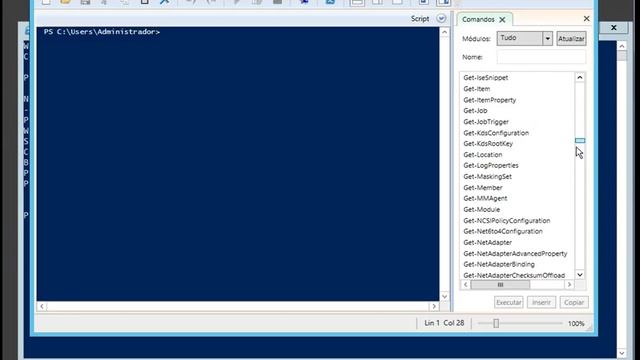The height and width of the screenshot is (360, 640).
Task: Click console horizontal scroll right arrow
Action: 434,306
